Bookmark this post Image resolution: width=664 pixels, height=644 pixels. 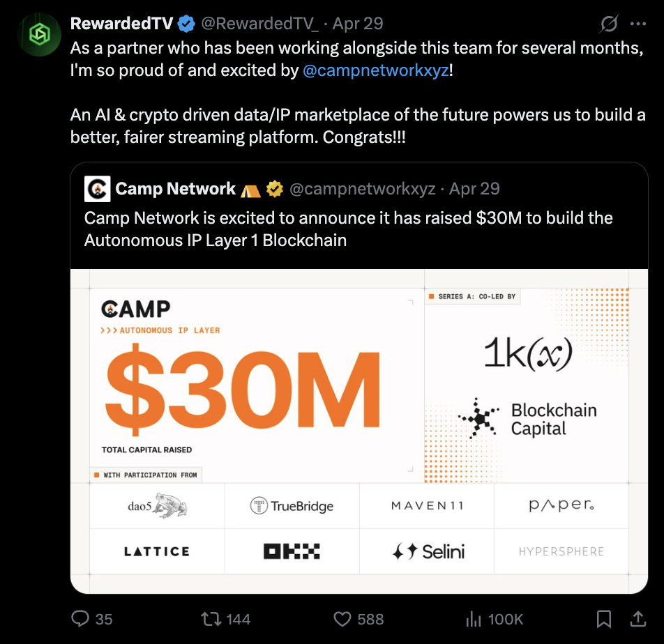tap(604, 618)
